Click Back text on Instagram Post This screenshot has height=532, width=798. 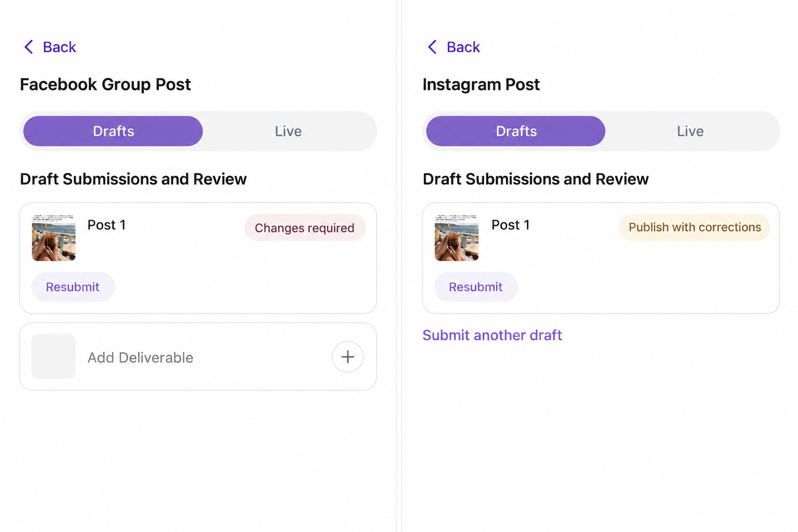463,47
